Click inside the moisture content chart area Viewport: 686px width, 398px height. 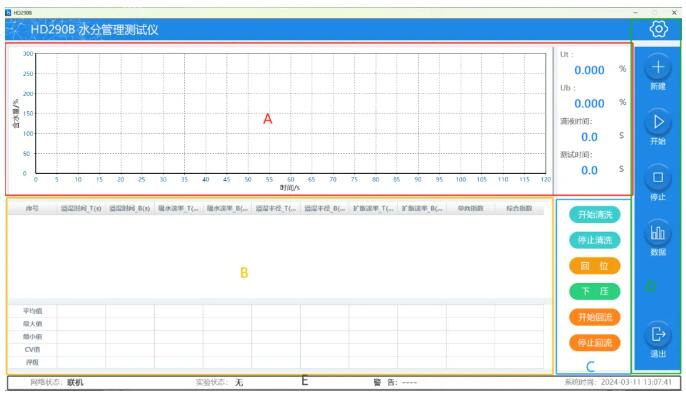[290, 113]
